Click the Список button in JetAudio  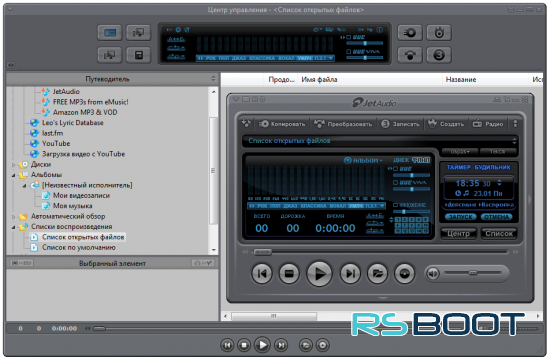coord(498,233)
